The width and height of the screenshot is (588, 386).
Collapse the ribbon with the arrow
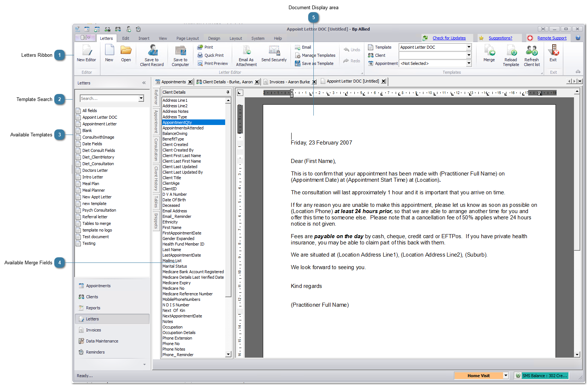pyautogui.click(x=578, y=72)
